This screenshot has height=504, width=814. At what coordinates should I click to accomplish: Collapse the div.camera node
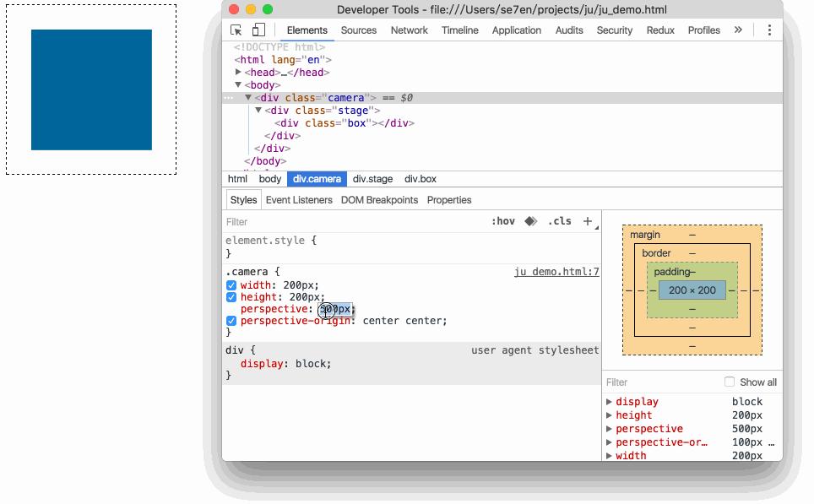tap(247, 97)
